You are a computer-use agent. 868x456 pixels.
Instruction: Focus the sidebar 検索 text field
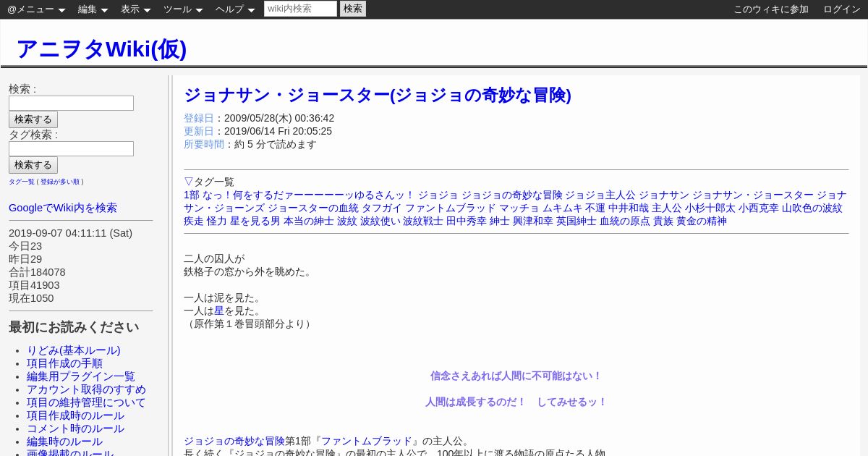(71, 104)
